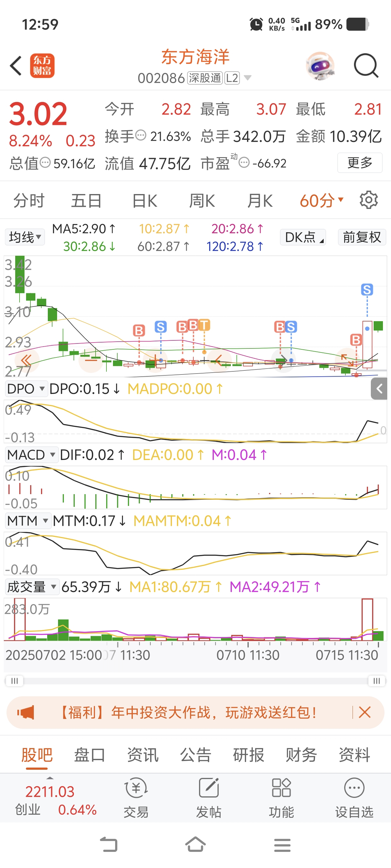
Task: Switch to 五日 chart tab
Action: 86,201
